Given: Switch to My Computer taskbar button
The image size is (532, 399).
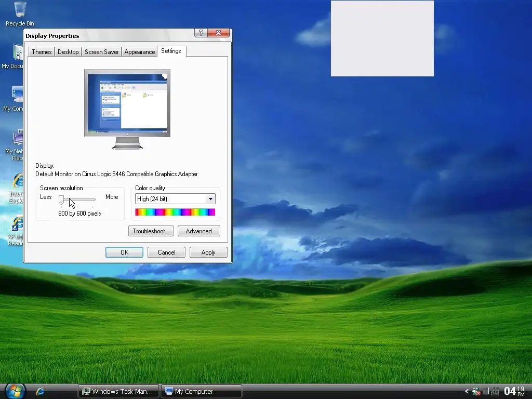Looking at the screenshot, I should [x=202, y=391].
